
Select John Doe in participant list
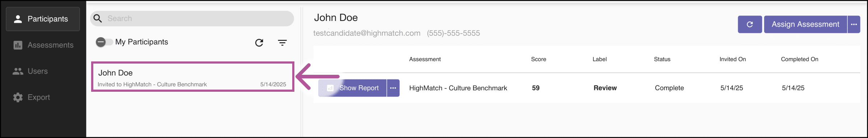pos(192,77)
